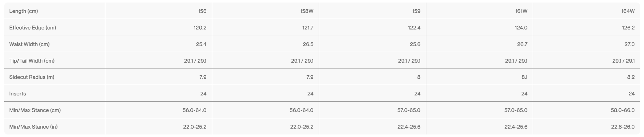Screen dimensions: 644x137
Task: Select the 27.0 waist width value
Action: tap(629, 44)
